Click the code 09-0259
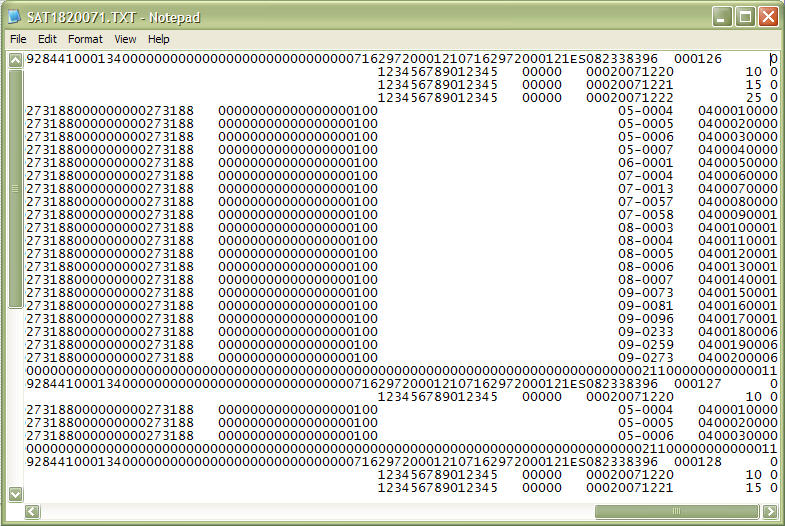The height and width of the screenshot is (526, 785). coord(646,345)
